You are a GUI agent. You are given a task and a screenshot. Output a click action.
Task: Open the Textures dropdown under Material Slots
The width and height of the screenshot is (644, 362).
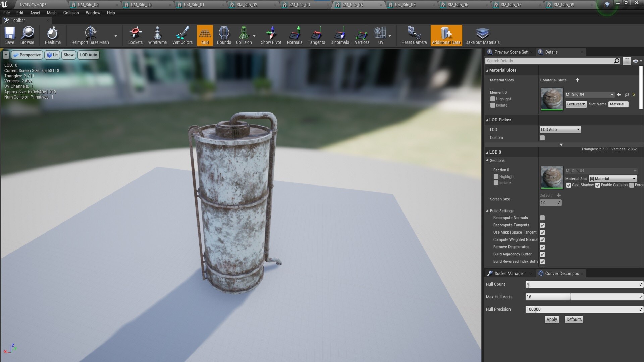click(x=575, y=104)
